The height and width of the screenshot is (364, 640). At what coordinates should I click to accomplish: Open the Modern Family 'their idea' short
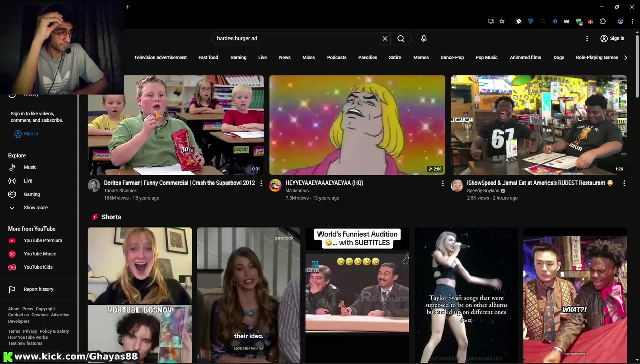[x=248, y=295]
